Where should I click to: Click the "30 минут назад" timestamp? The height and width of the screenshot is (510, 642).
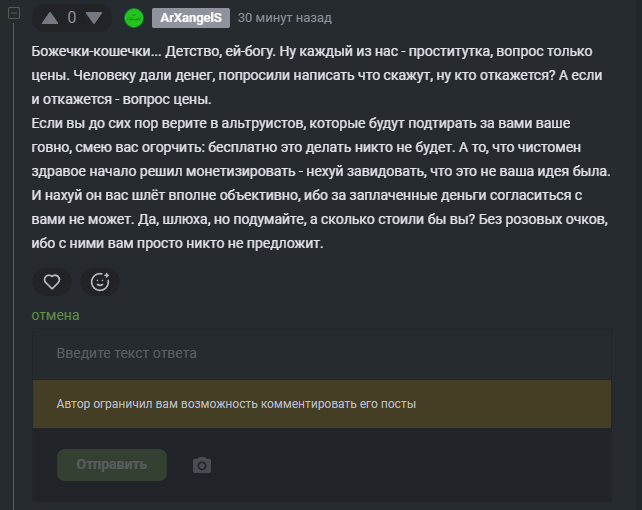(x=285, y=18)
